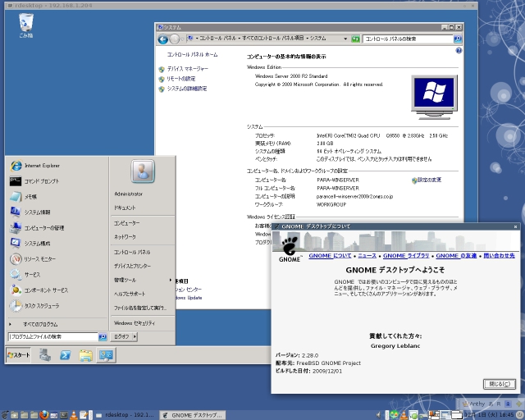Open Advanced system settings link
The height and width of the screenshot is (420, 525).
(187, 89)
